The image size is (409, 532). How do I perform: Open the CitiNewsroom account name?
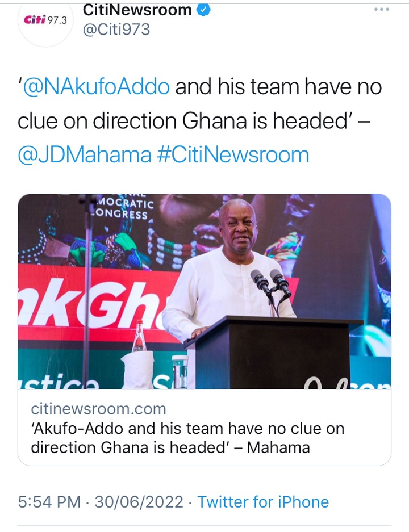click(x=137, y=10)
